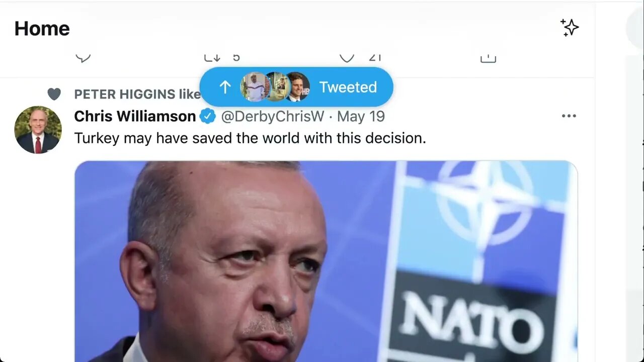Click the PETER HIGGINS liked label
644x362 pixels.
[137, 94]
